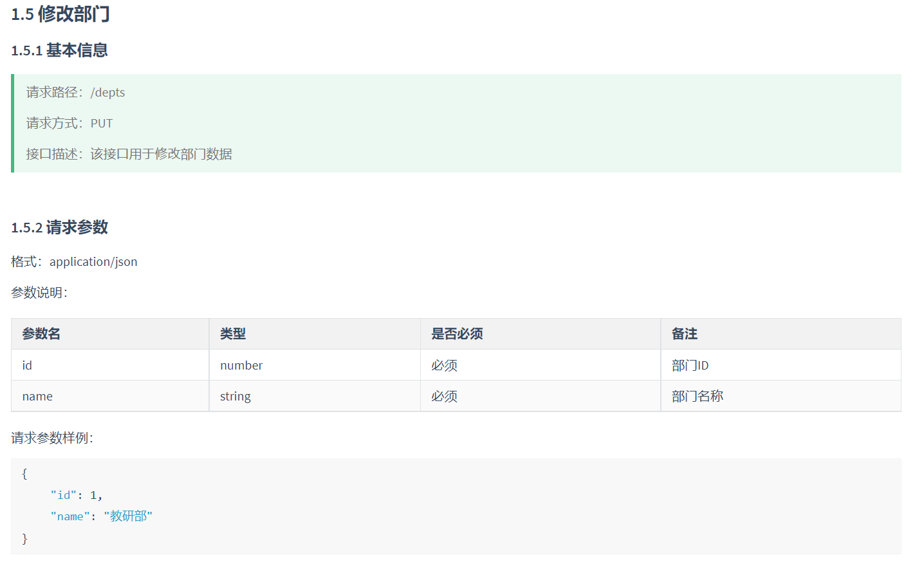Click the "教研部" value in the code block
This screenshot has width=924, height=564.
pos(128,516)
